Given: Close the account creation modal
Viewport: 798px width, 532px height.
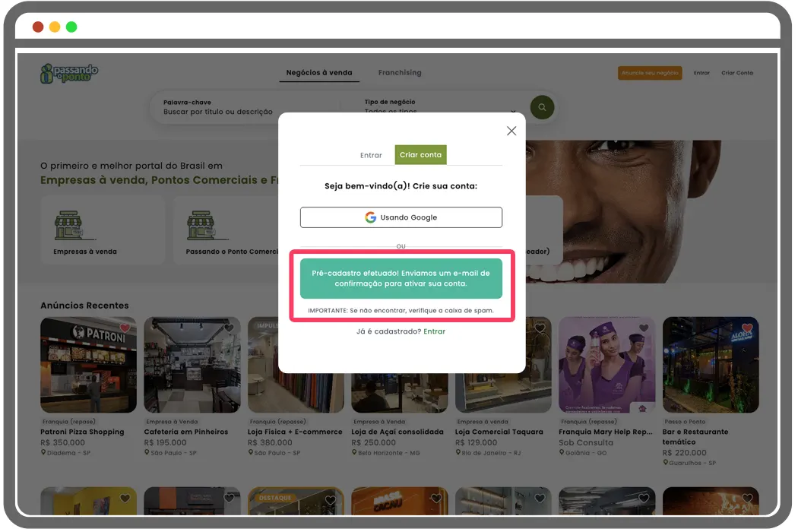Looking at the screenshot, I should pyautogui.click(x=511, y=131).
